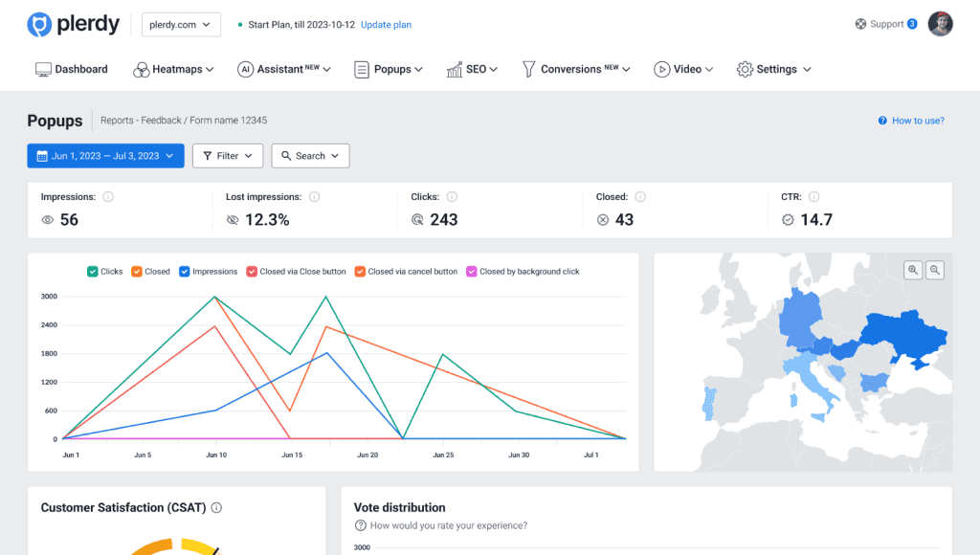The height and width of the screenshot is (555, 980).
Task: Click the Conversions funnel icon
Action: pyautogui.click(x=527, y=69)
